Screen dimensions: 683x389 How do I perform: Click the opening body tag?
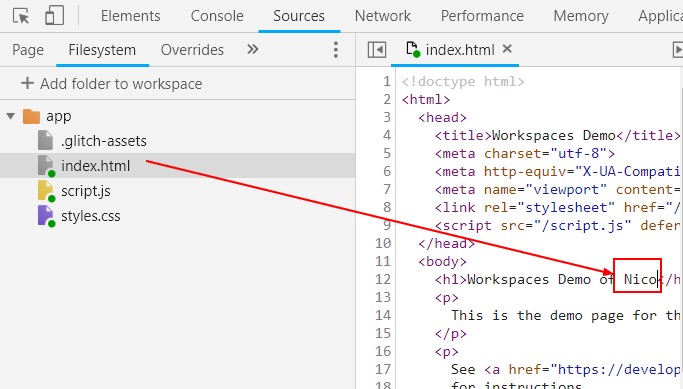[x=442, y=261]
